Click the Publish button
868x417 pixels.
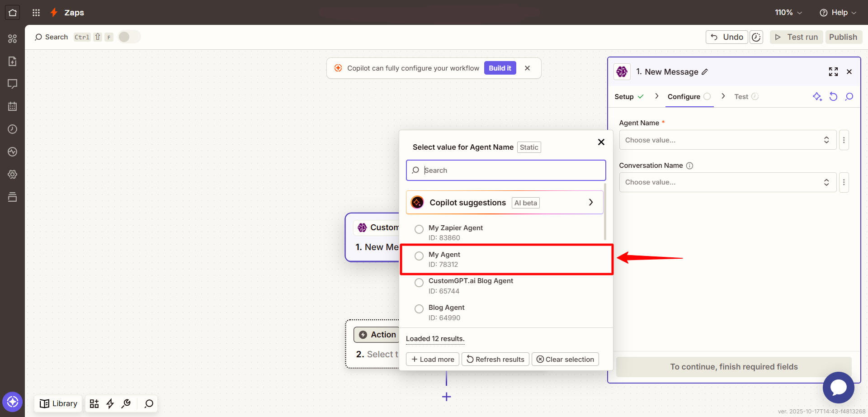(x=843, y=37)
